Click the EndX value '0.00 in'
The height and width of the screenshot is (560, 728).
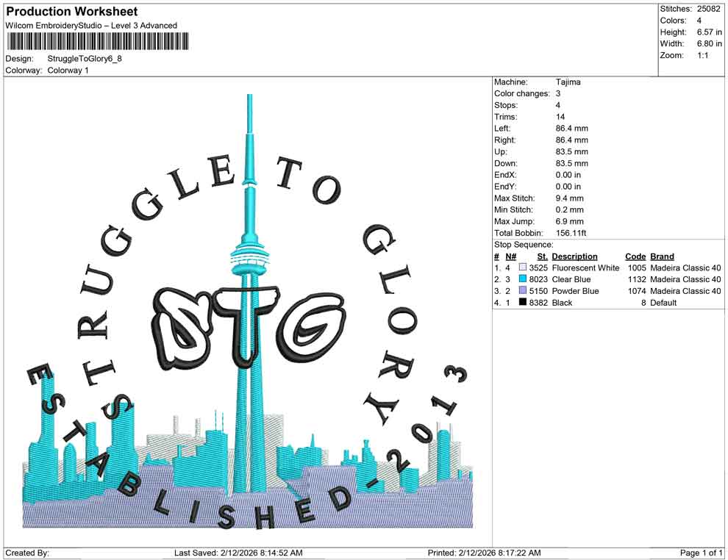coord(568,175)
